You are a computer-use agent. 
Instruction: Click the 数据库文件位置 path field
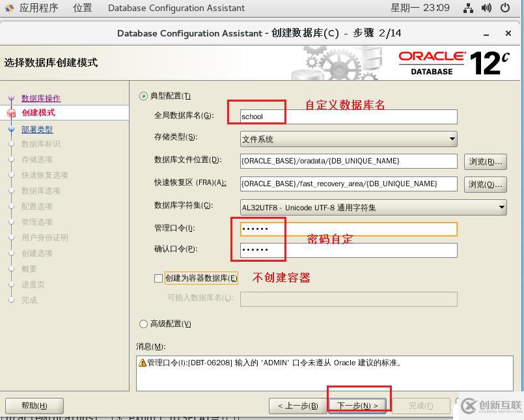348,161
